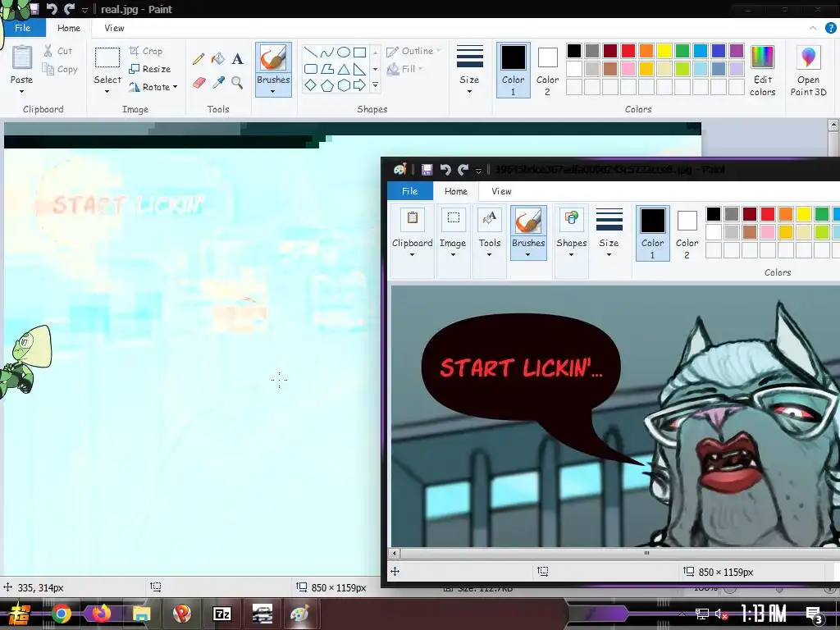The width and height of the screenshot is (840, 630).
Task: Click Undo in real.jpg title bar
Action: [52, 8]
